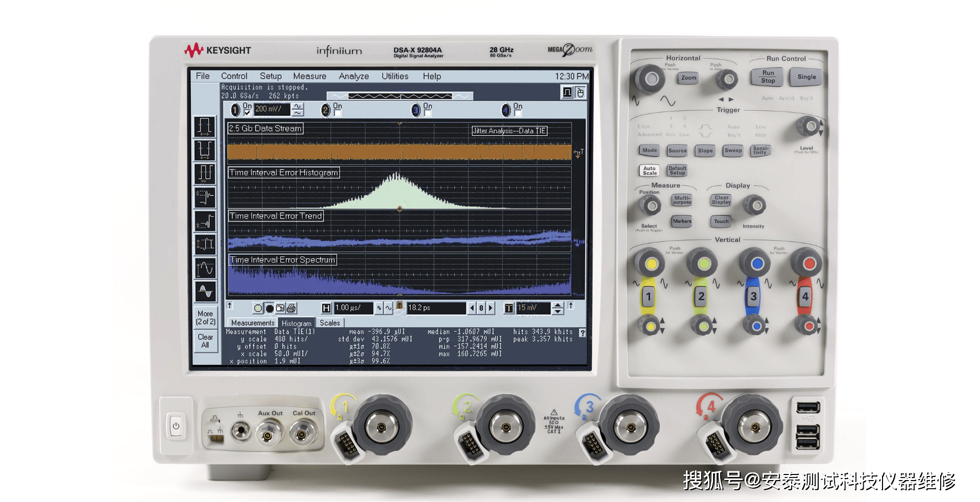The width and height of the screenshot is (980, 502).
Task: Select the negative pulse width measurement icon
Action: [x=205, y=150]
